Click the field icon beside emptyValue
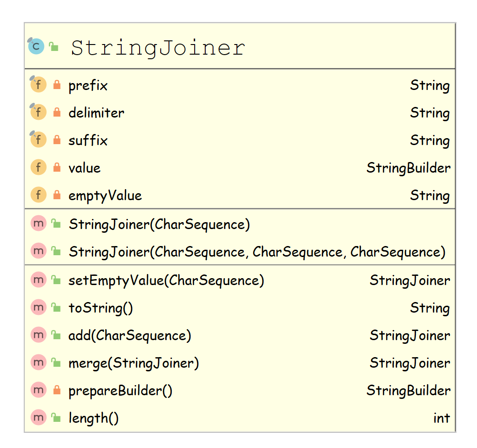This screenshot has height=448, width=477. (x=39, y=195)
